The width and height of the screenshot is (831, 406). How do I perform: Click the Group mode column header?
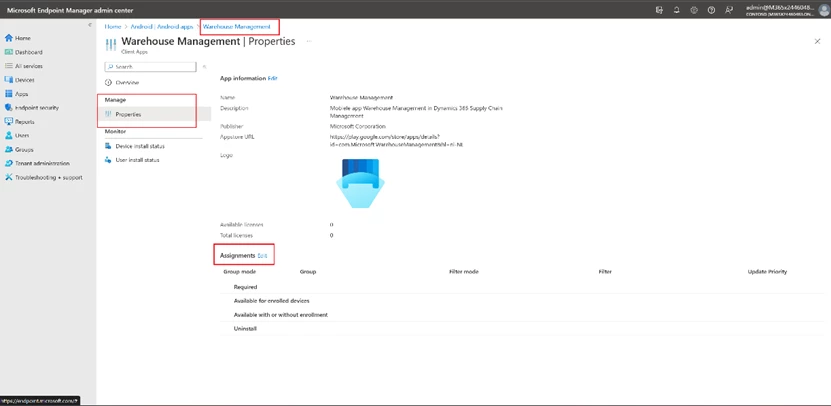(x=240, y=271)
